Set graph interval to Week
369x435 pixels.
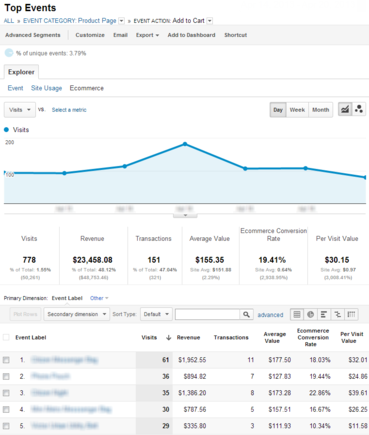tap(297, 110)
